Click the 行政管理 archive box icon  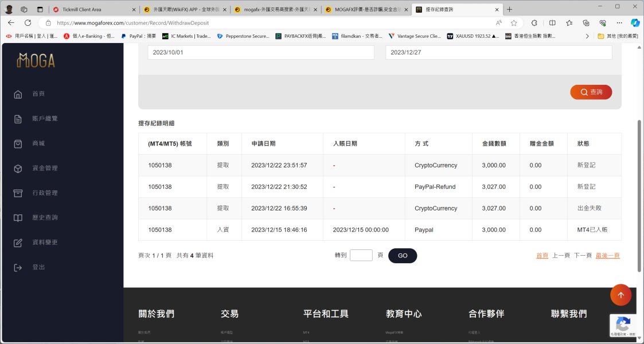point(18,193)
